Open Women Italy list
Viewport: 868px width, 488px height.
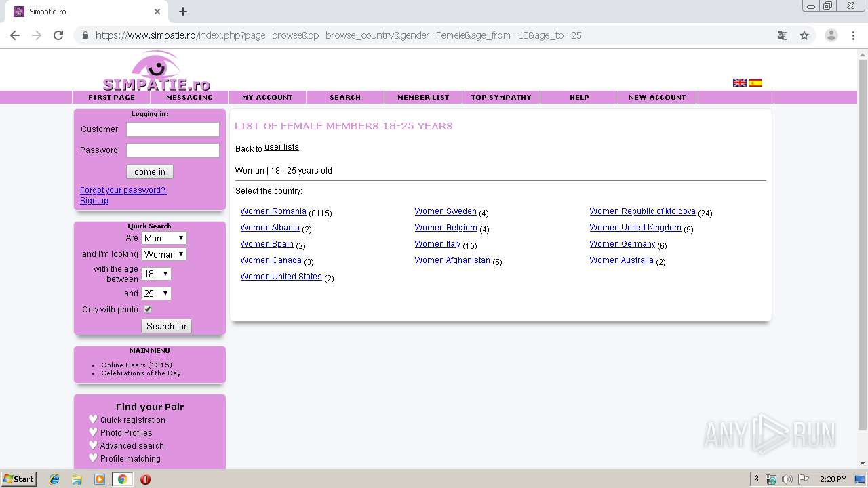tap(437, 244)
